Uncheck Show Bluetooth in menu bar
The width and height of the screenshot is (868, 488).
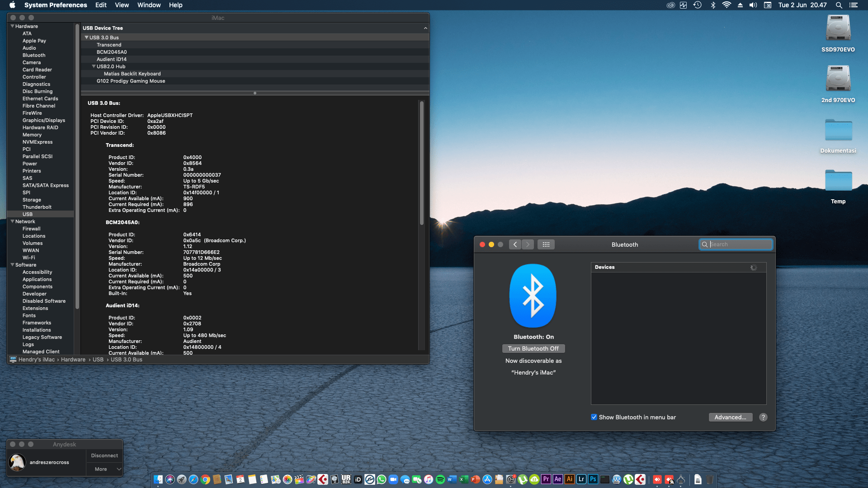coord(594,417)
